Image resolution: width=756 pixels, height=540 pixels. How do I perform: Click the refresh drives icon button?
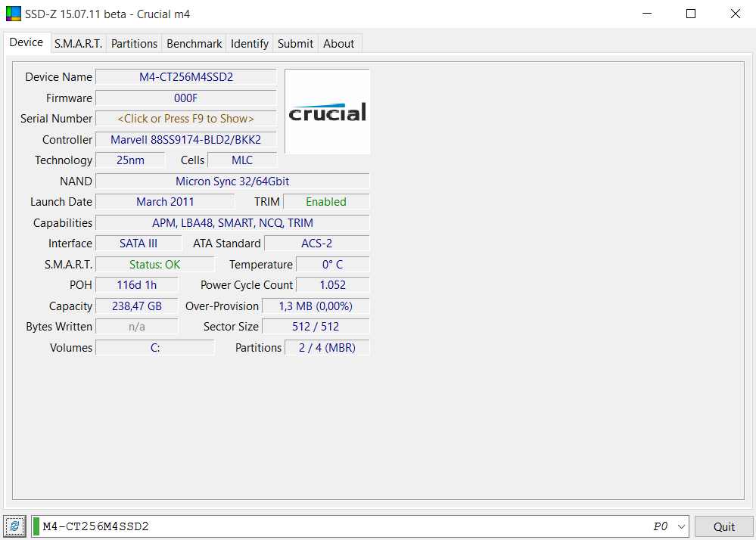[x=14, y=526]
